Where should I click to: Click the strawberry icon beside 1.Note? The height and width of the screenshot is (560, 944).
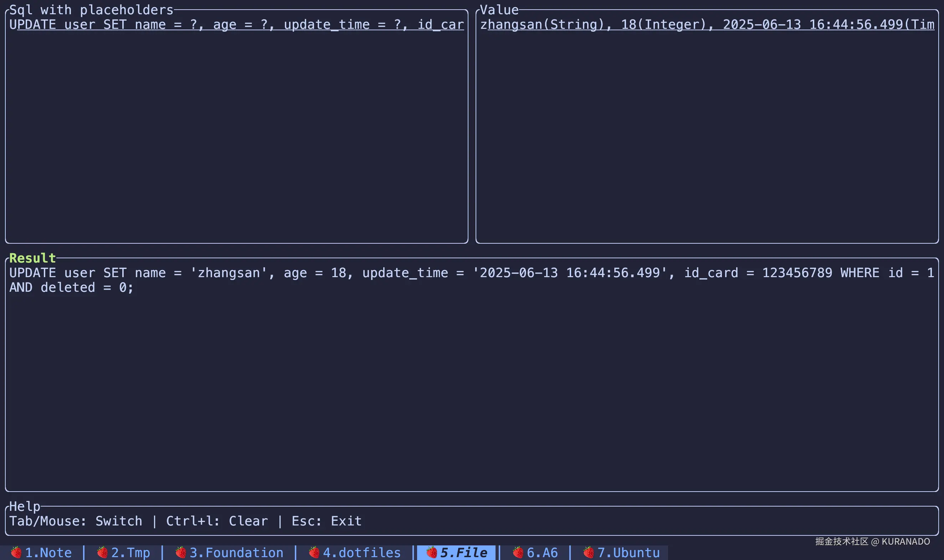click(16, 553)
